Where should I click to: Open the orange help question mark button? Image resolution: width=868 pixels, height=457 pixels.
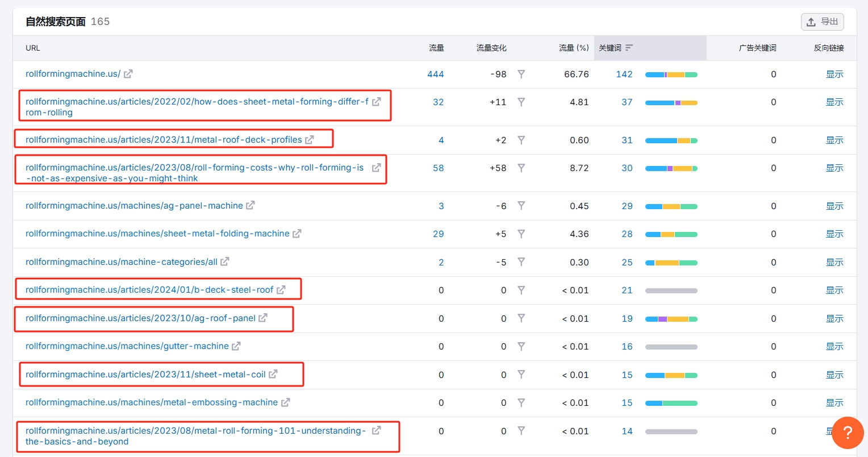pyautogui.click(x=848, y=433)
